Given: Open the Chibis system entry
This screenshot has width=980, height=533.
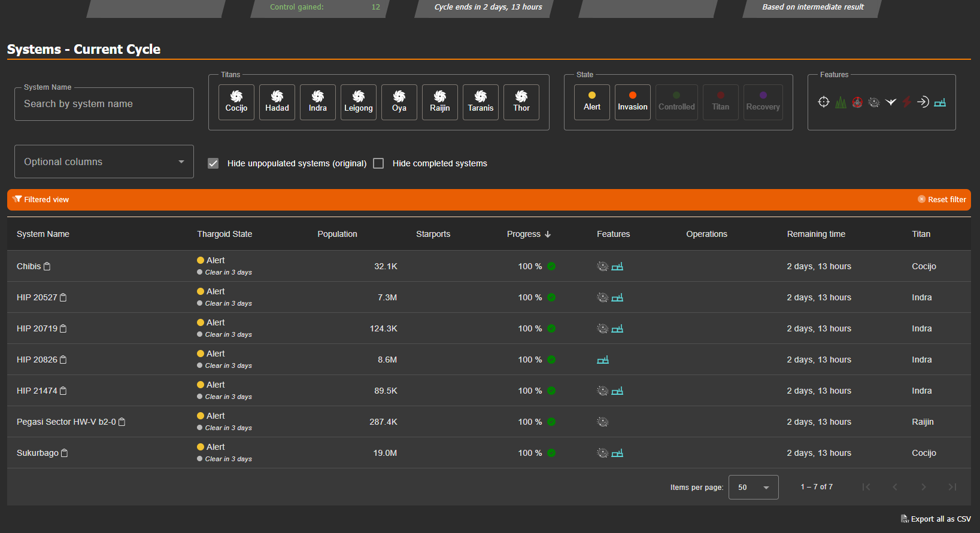Looking at the screenshot, I should point(29,266).
